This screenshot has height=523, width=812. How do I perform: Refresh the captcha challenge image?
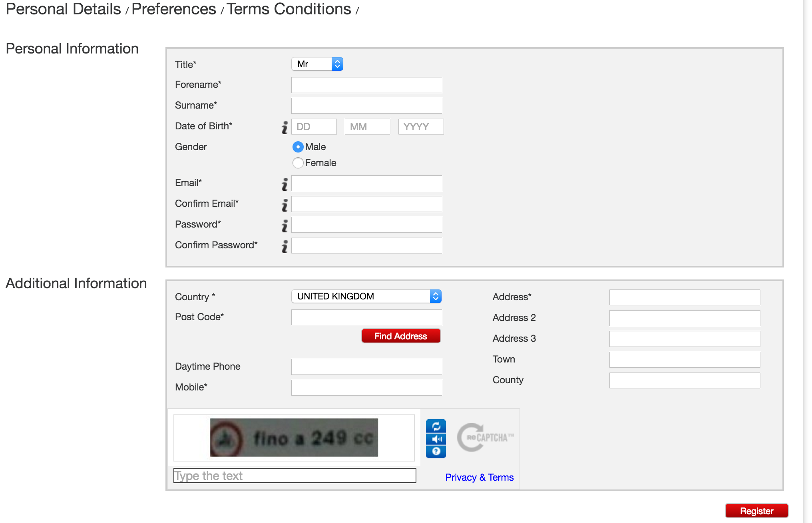point(436,426)
